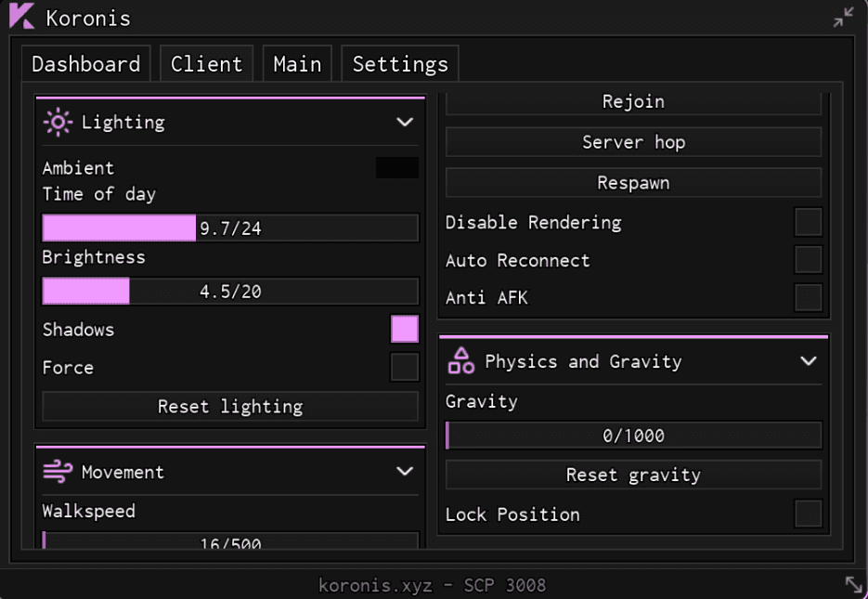This screenshot has width=868, height=599.
Task: Enable Anti AFK
Action: 809,297
